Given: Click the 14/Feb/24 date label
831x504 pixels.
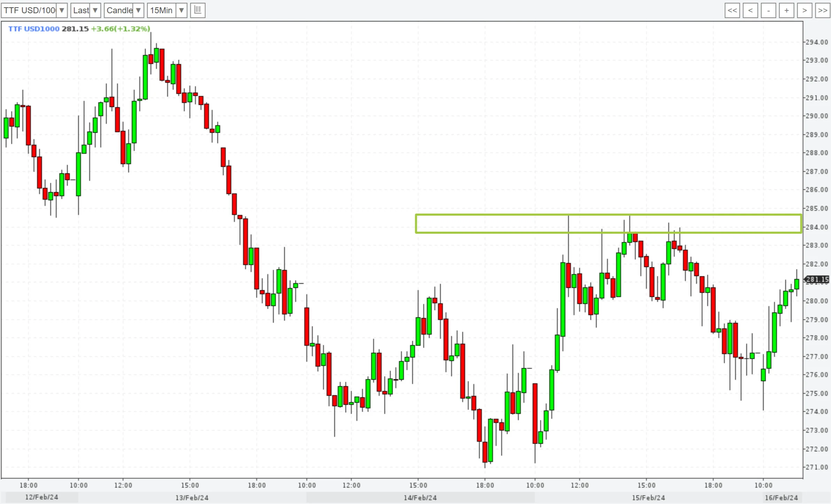Looking at the screenshot, I should coord(420,498).
